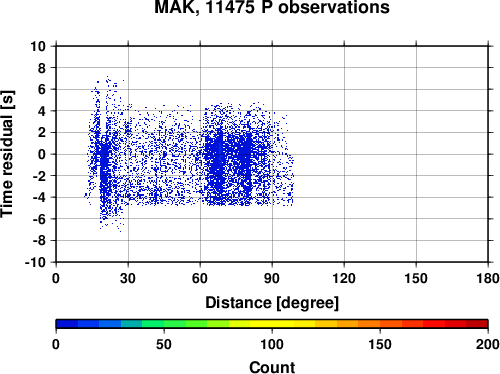Click the y-axis tick label '10'

click(38, 46)
